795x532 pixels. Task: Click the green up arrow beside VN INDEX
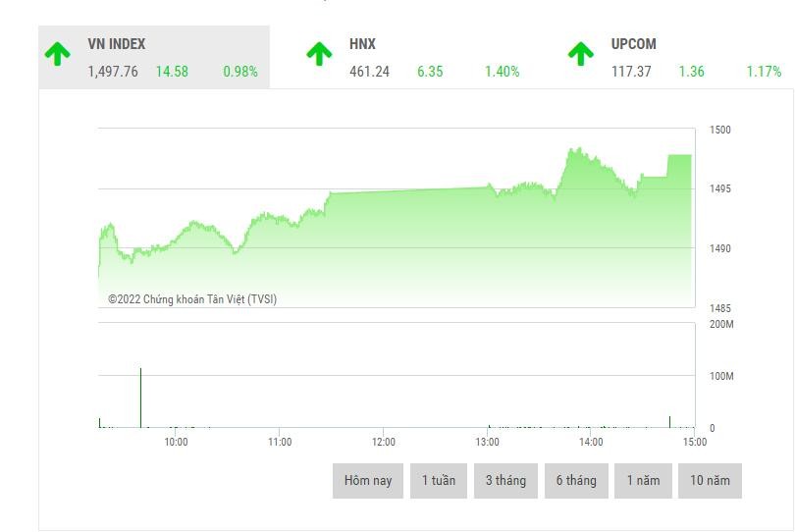point(58,55)
